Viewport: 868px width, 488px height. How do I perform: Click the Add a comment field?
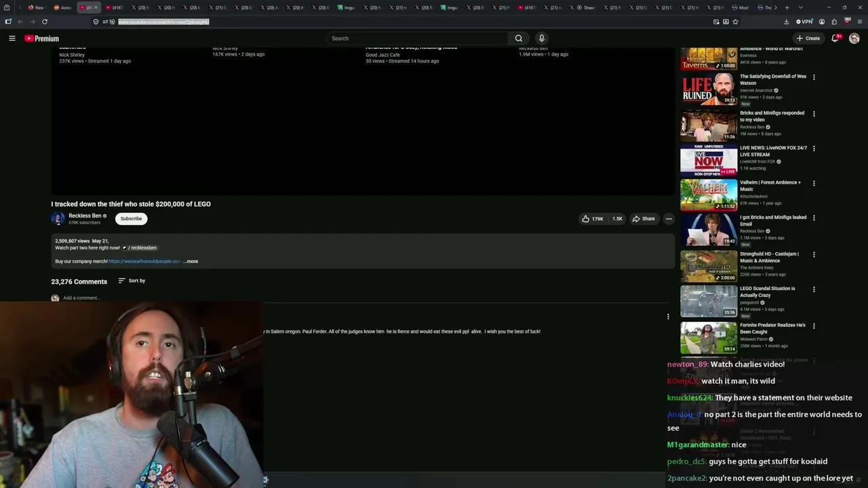(81, 298)
